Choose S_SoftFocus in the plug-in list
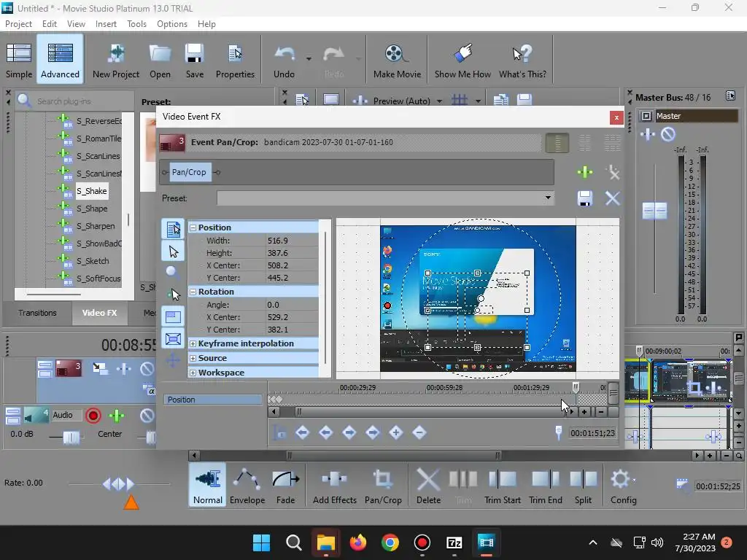Image resolution: width=747 pixels, height=560 pixels. pyautogui.click(x=98, y=279)
